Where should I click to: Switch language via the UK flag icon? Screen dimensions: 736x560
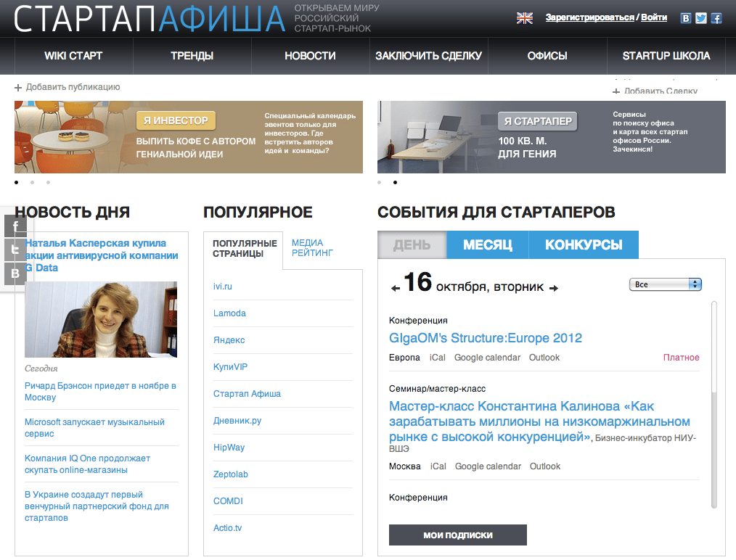(524, 18)
